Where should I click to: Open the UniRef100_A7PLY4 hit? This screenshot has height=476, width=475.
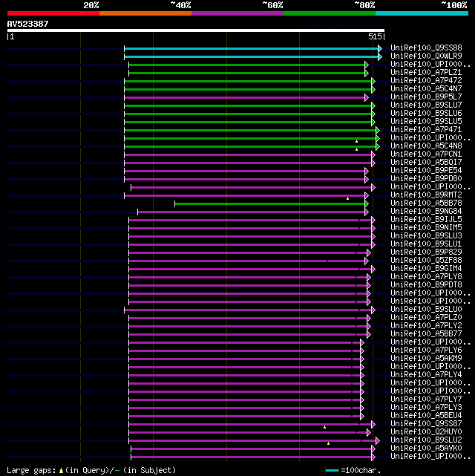(x=426, y=374)
